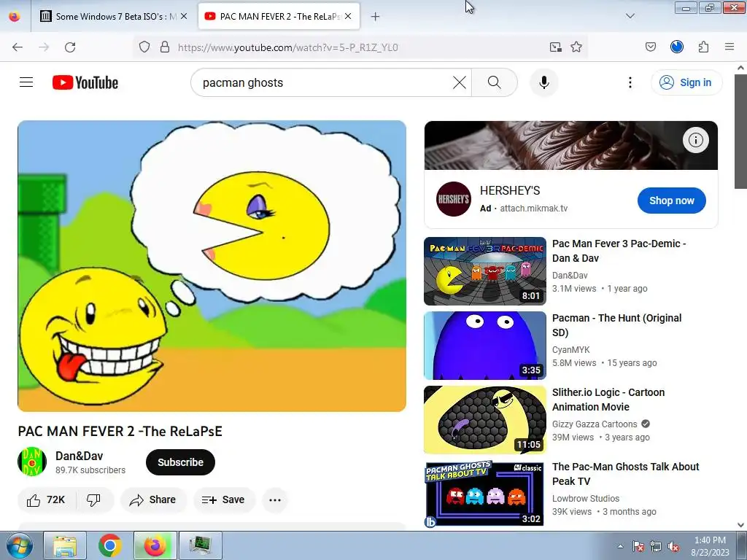Switch to the Some Windows 7 Beta ISO's tab
This screenshot has height=560, width=747.
pos(113,17)
